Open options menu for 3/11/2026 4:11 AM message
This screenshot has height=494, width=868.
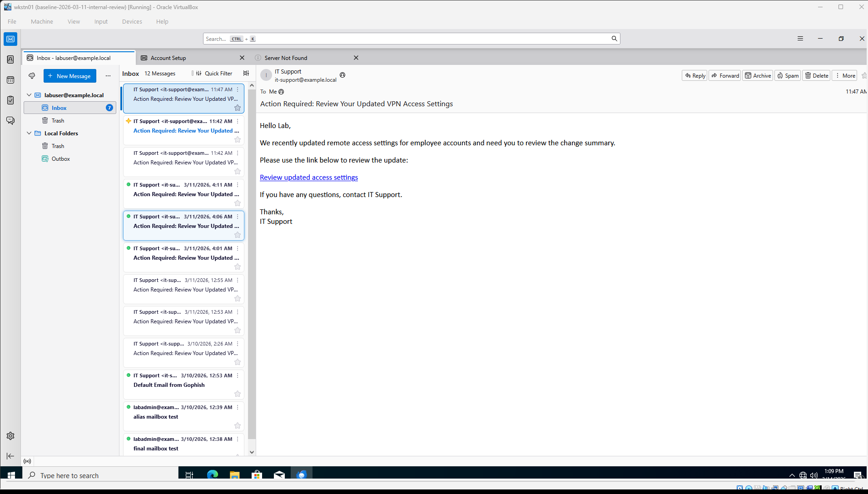238,185
